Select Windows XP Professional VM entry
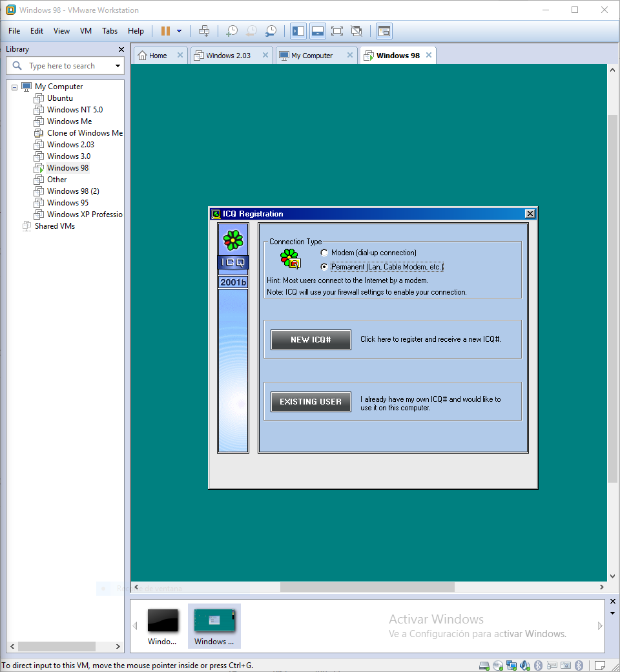Screen dimensions: 620x672 [85, 215]
